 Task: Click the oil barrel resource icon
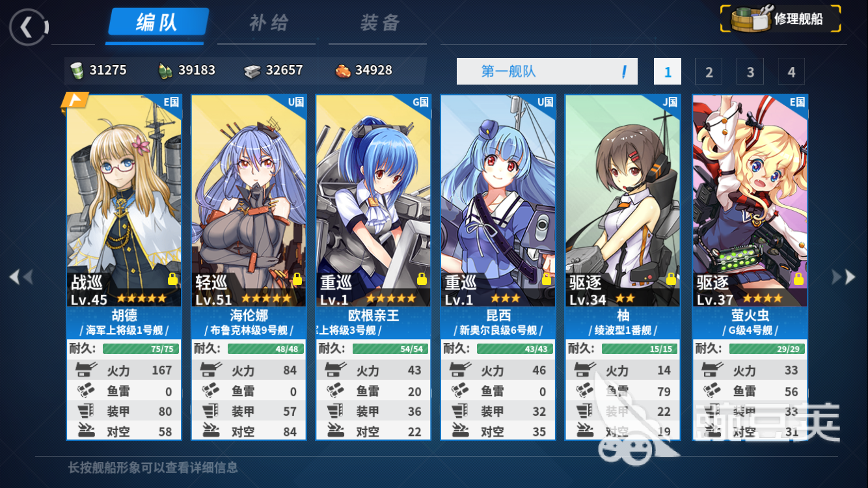point(77,70)
